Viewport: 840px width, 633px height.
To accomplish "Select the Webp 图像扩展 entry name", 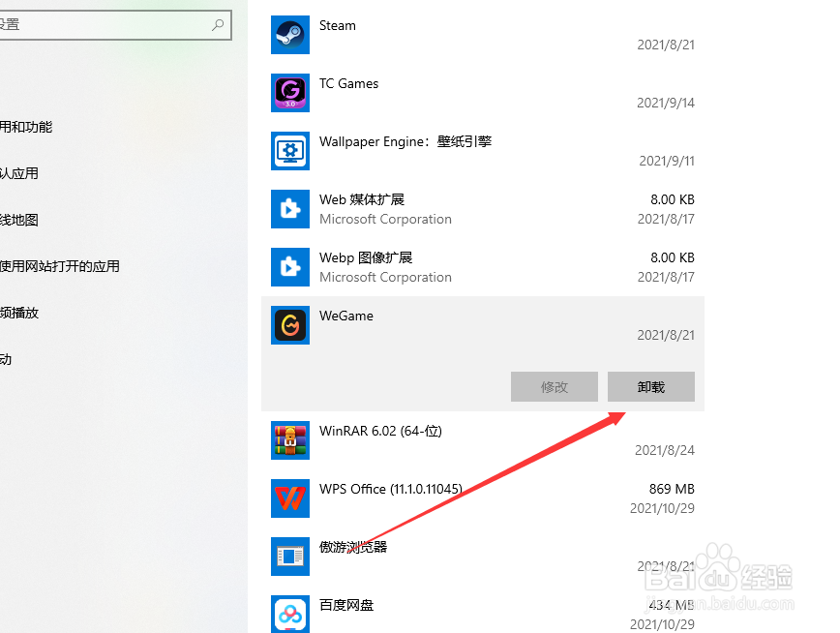I will pyautogui.click(x=366, y=257).
